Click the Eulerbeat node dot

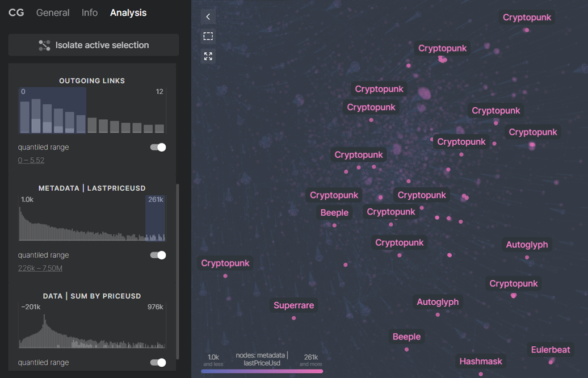click(552, 361)
